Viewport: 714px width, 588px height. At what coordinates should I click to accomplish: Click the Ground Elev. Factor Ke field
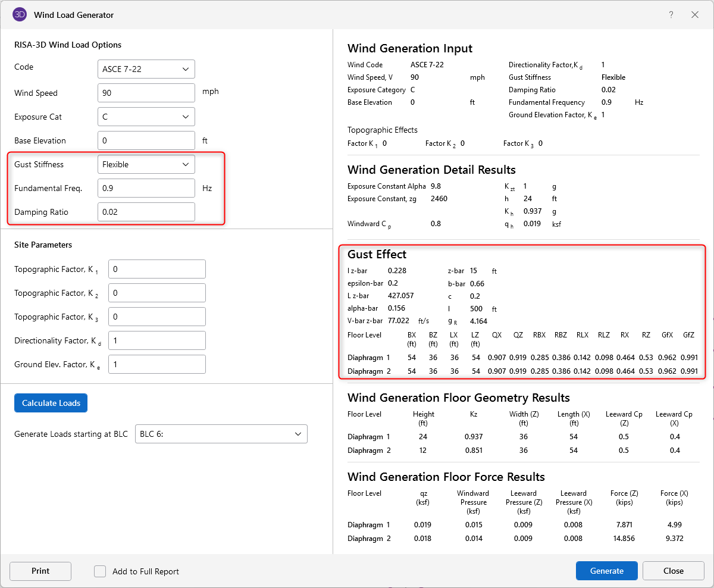click(156, 364)
